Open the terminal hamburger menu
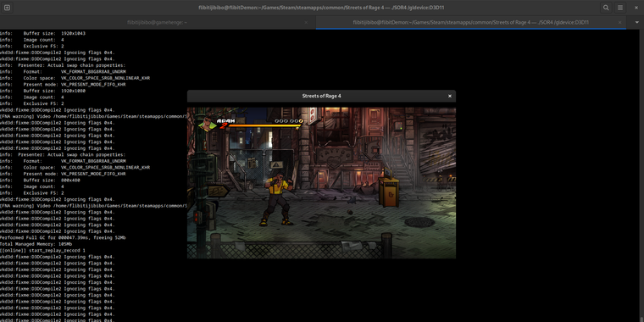 coord(620,8)
